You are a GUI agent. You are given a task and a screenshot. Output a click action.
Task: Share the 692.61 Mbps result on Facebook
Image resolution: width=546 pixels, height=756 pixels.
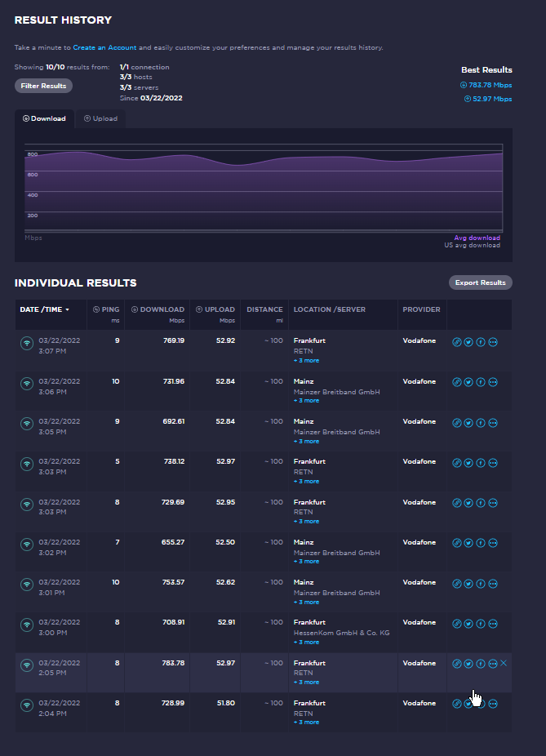pos(481,423)
